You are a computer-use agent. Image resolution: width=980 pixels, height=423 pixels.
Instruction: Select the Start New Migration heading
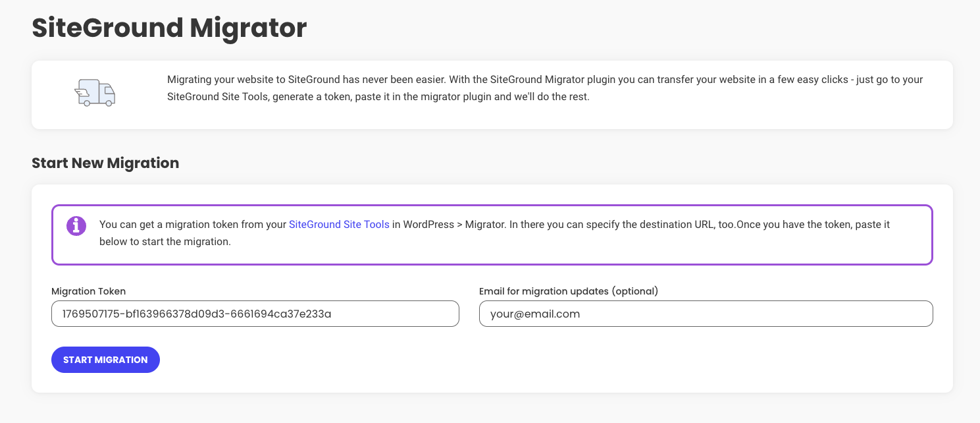pos(105,163)
